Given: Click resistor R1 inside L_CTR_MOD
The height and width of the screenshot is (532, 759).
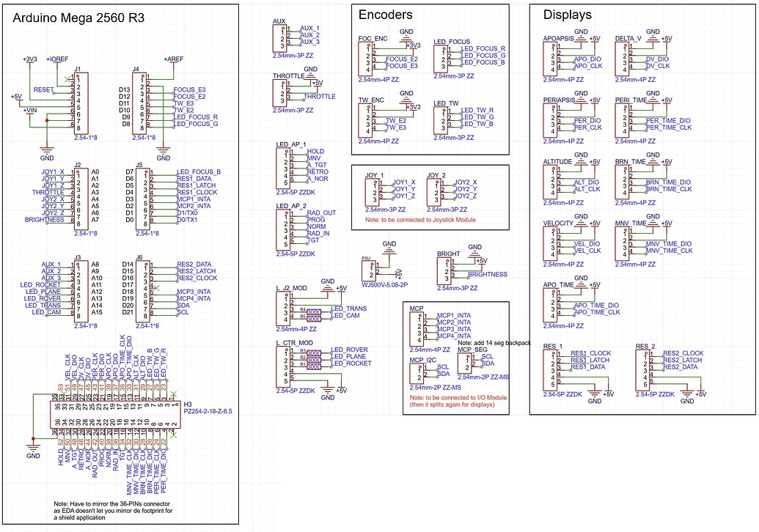Looking at the screenshot, I should [314, 366].
